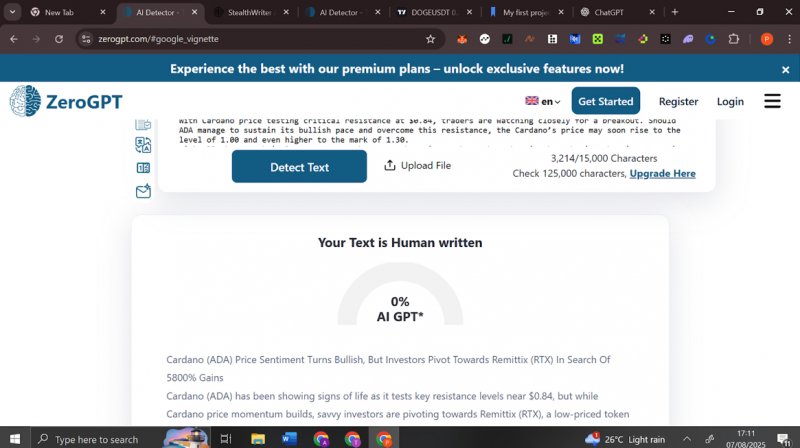Open the Upgrade Here link
This screenshot has width=800, height=448.
tap(662, 173)
